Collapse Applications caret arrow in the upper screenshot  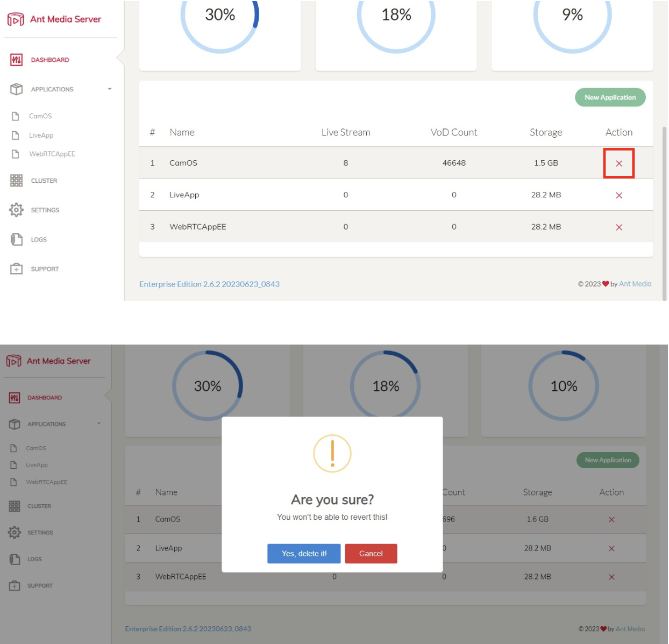110,89
